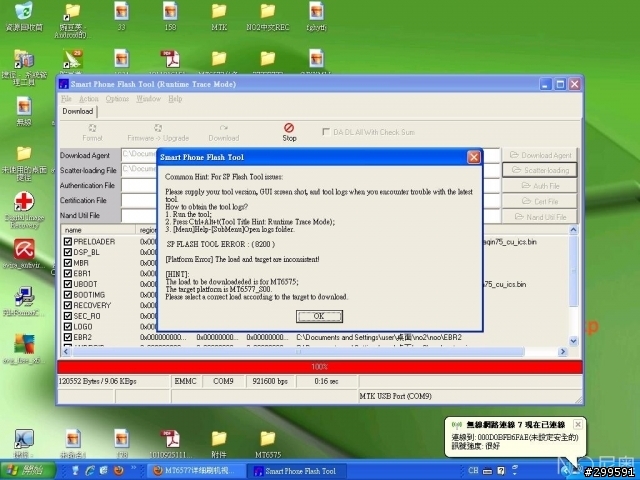Uncheck the DSP_BL partition checkbox
This screenshot has width=640, height=480.
[x=68, y=252]
